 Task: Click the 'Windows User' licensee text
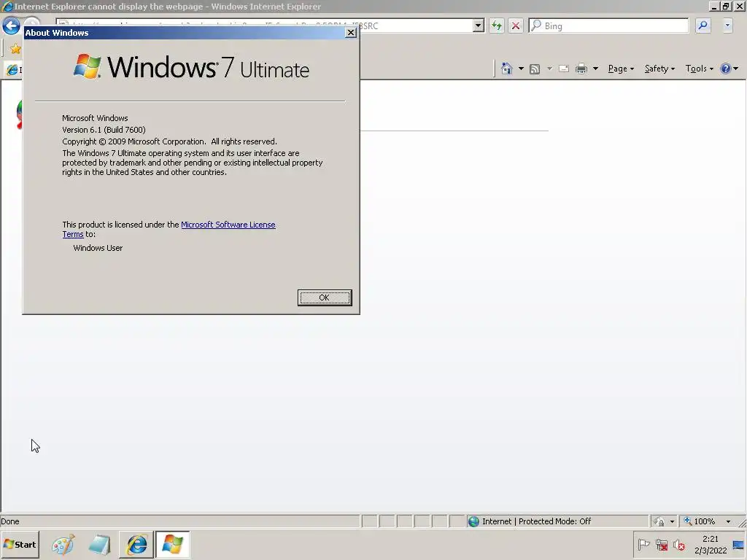tap(98, 248)
